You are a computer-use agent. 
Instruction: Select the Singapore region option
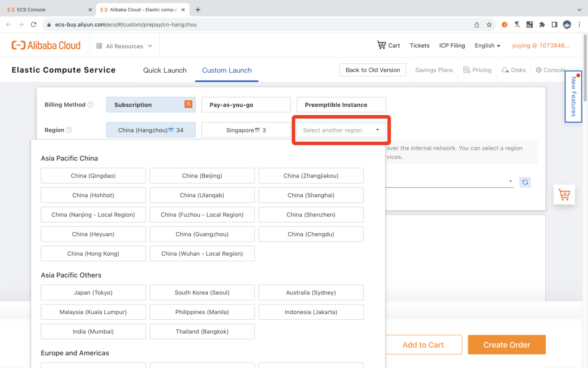[x=246, y=130]
